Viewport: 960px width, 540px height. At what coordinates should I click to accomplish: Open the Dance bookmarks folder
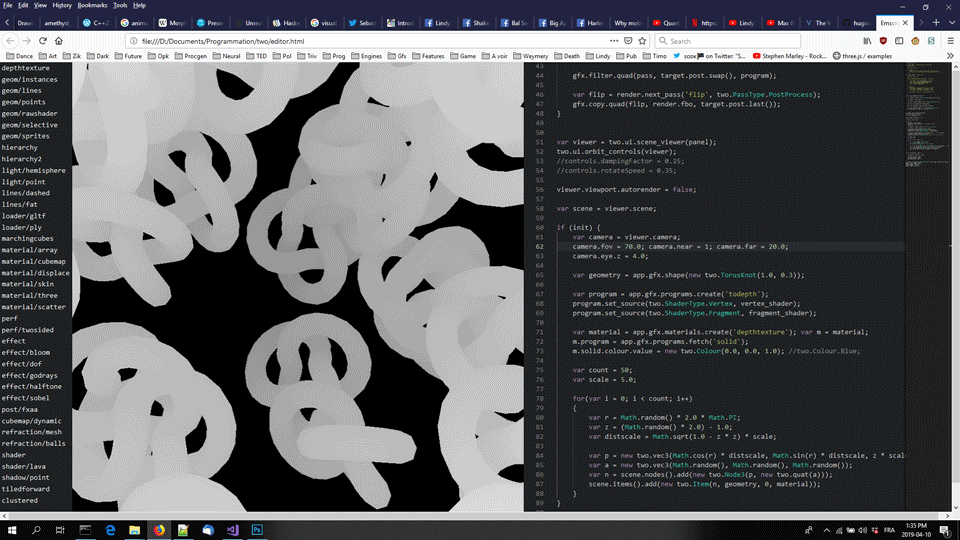(20, 56)
